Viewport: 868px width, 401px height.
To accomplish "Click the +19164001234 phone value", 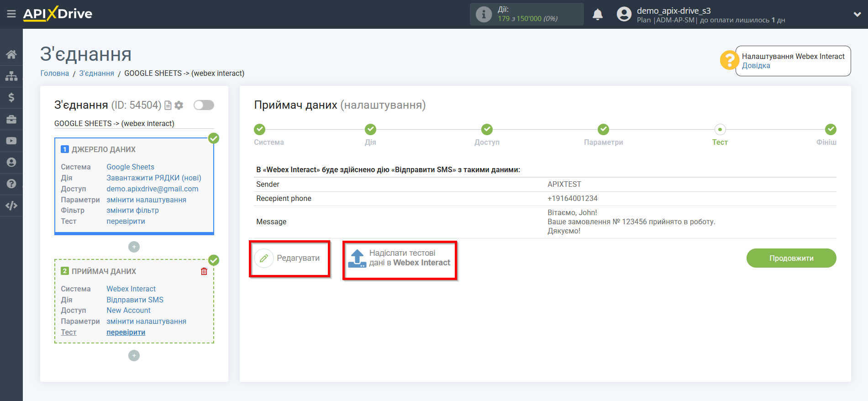I will click(573, 199).
